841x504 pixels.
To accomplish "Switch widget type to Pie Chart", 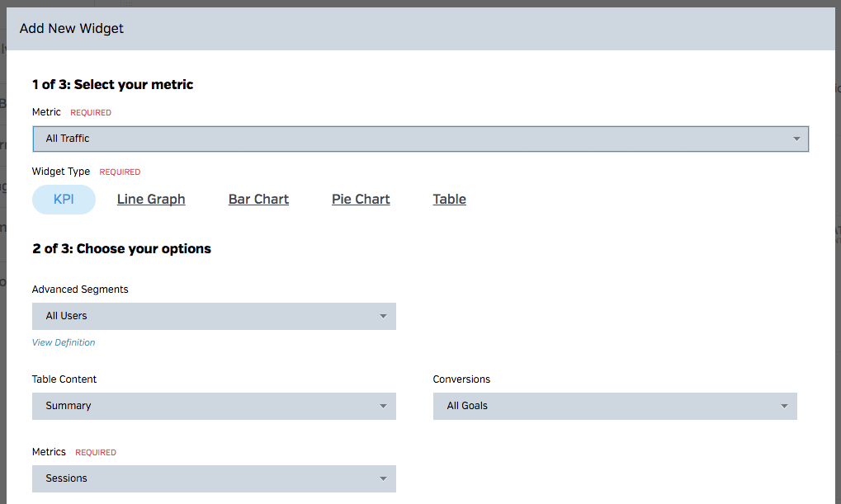I will pyautogui.click(x=361, y=200).
